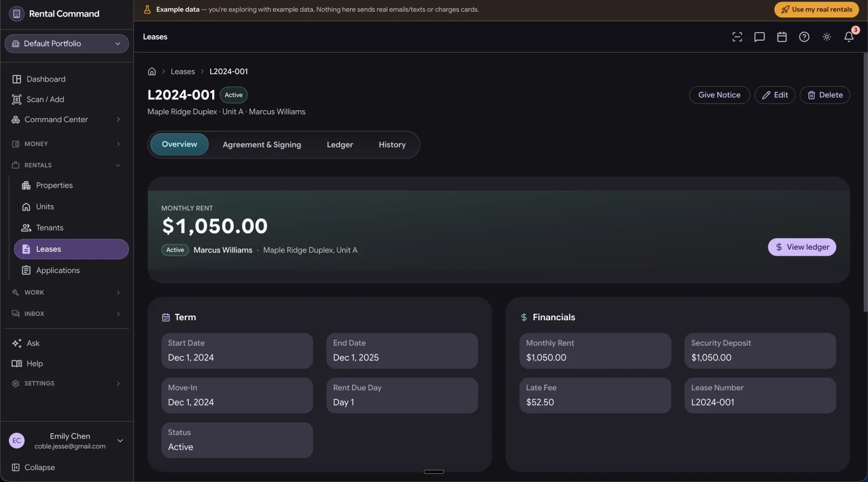
Task: Click the Late Fee value $52.50
Action: [x=540, y=402]
